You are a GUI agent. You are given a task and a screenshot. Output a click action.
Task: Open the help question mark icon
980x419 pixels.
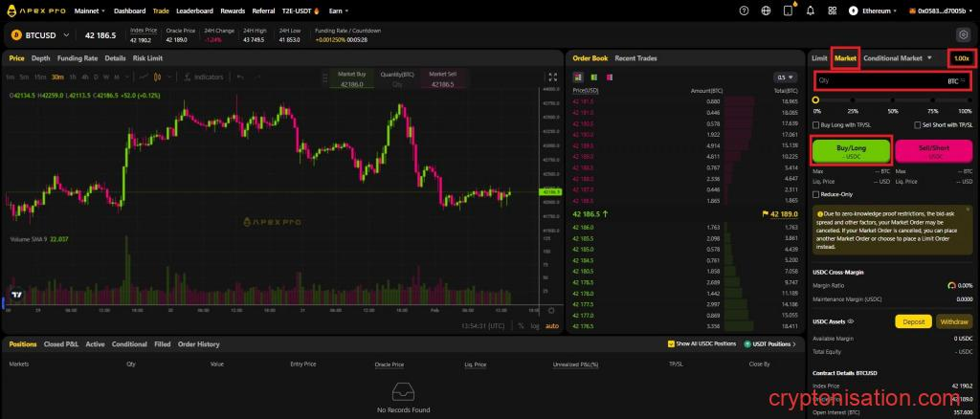coord(745,11)
